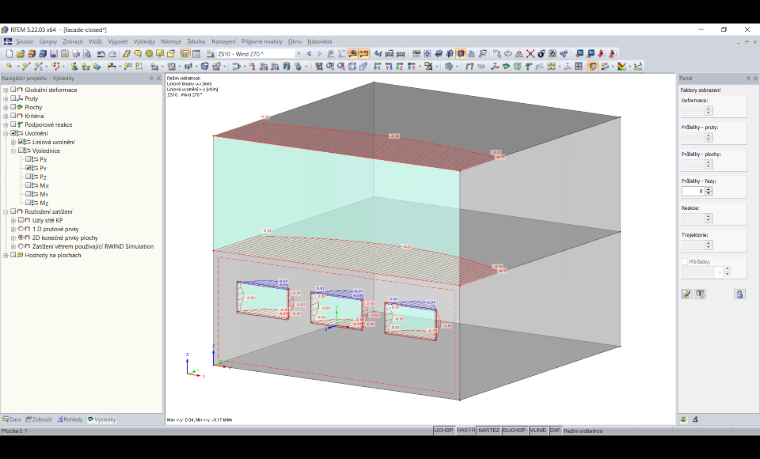Toggle the Pruty checkbox

click(14, 98)
